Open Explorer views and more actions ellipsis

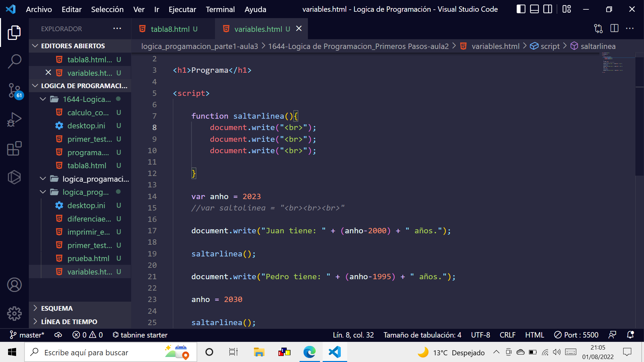point(117,29)
